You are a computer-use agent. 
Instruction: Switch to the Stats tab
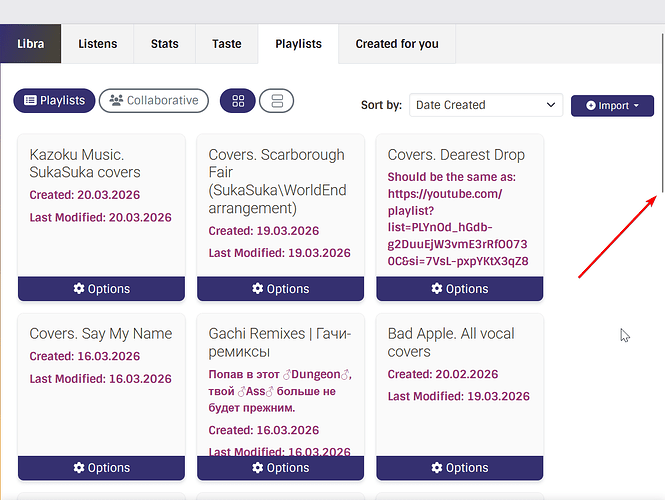(x=164, y=44)
